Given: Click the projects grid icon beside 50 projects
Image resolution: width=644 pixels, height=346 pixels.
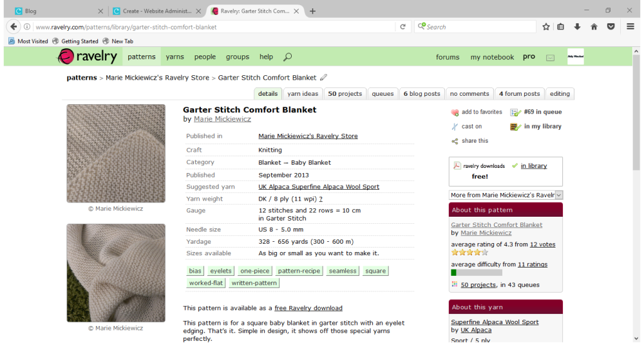Looking at the screenshot, I should 454,284.
